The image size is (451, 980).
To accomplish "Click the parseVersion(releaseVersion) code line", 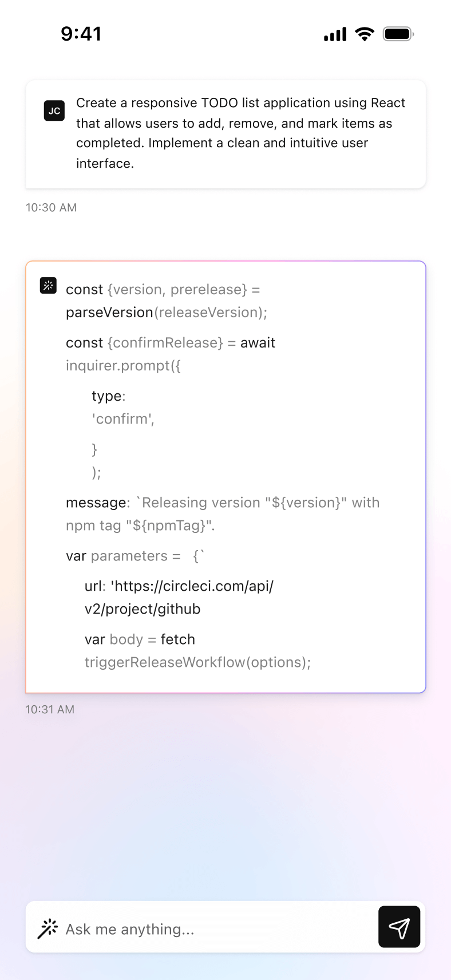I will (x=167, y=313).
